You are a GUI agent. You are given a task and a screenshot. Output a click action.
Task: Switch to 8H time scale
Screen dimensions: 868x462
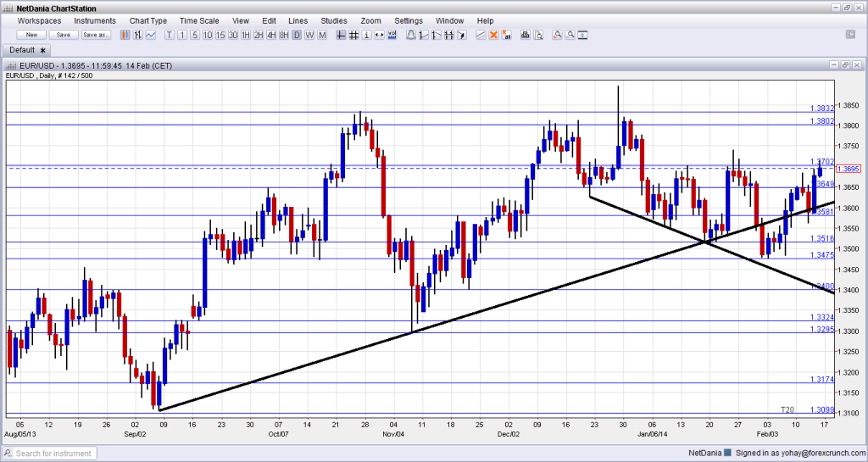click(x=284, y=35)
